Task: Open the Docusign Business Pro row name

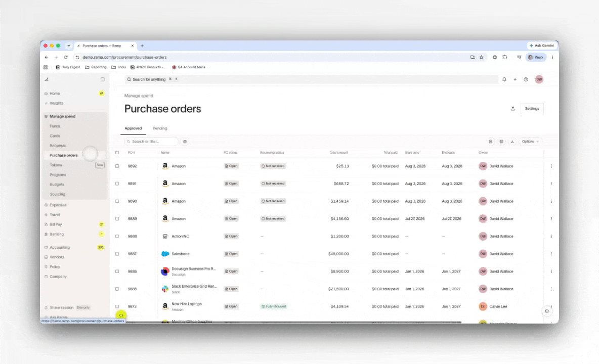Action: pyautogui.click(x=194, y=268)
